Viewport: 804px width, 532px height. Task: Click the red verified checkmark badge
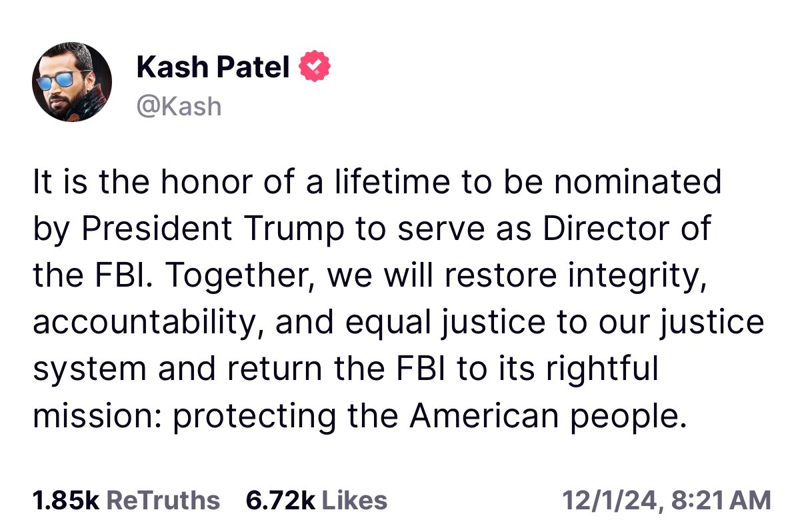coord(315,67)
